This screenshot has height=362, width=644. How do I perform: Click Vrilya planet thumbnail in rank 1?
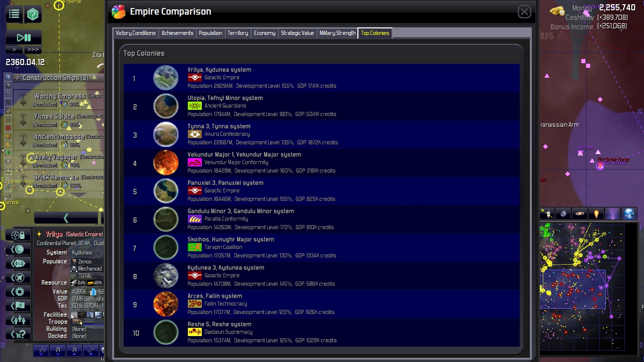[x=166, y=78]
